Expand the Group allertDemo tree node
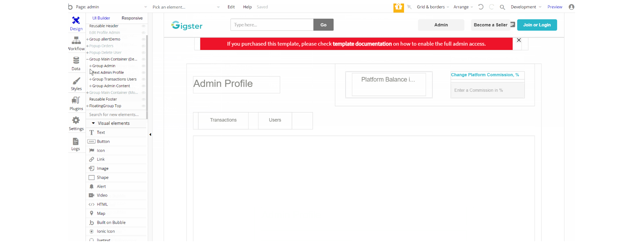644x244 pixels. pos(88,39)
